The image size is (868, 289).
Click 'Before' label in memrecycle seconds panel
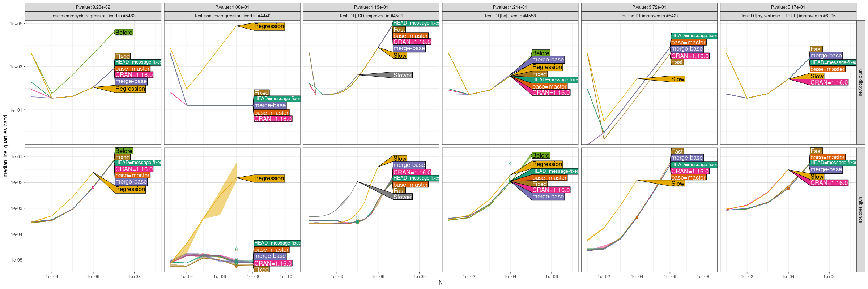[x=124, y=151]
